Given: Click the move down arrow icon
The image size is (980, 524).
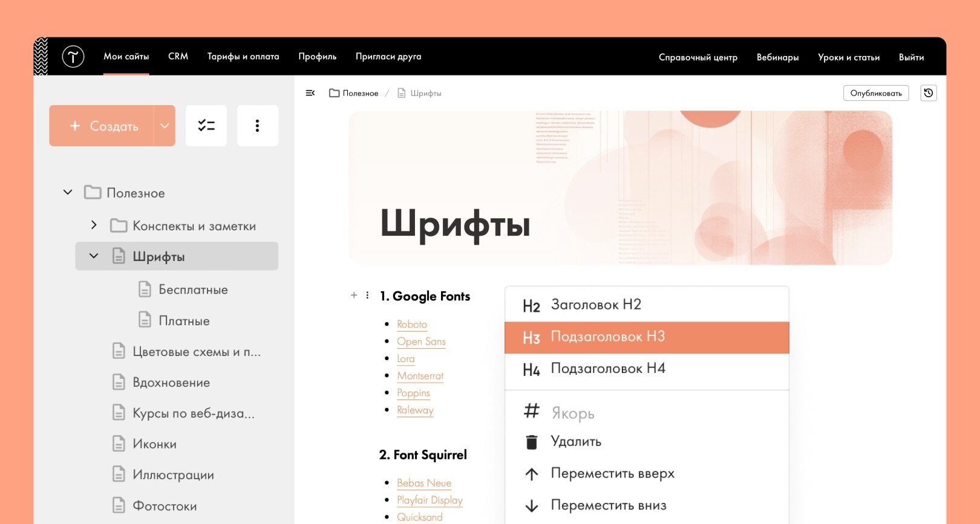Looking at the screenshot, I should coord(532,506).
